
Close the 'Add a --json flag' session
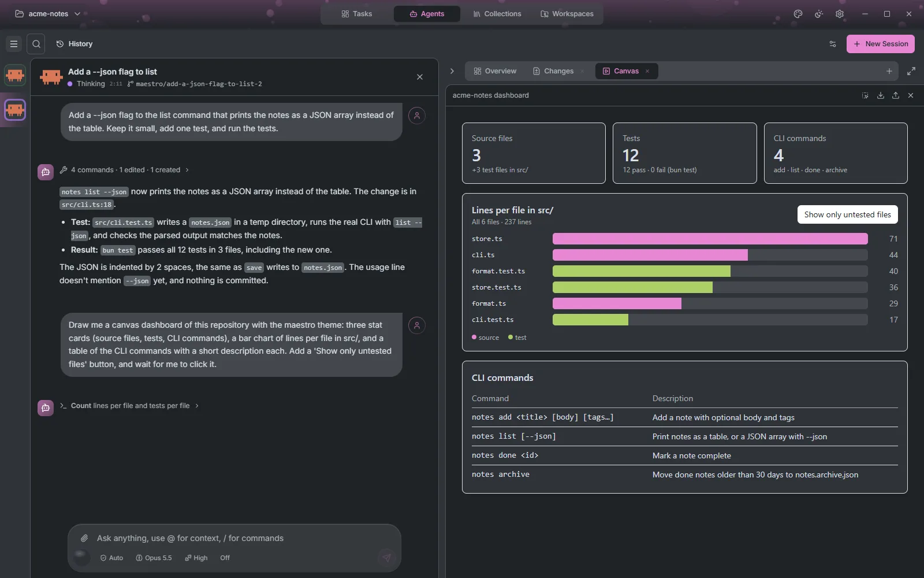pos(420,77)
